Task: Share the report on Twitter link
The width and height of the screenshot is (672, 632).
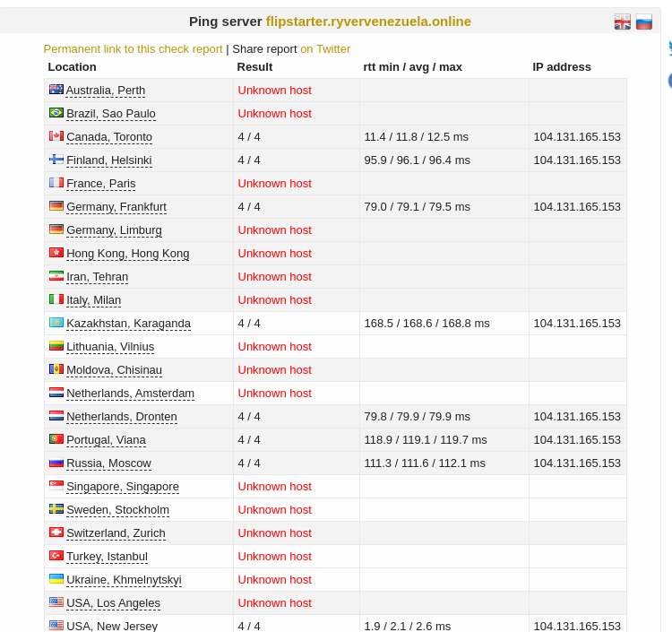Action: tap(325, 49)
